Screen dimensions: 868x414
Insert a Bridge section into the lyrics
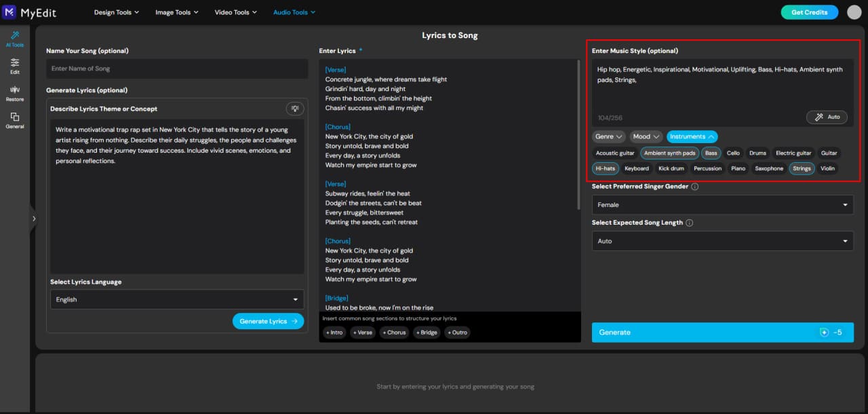tap(426, 332)
